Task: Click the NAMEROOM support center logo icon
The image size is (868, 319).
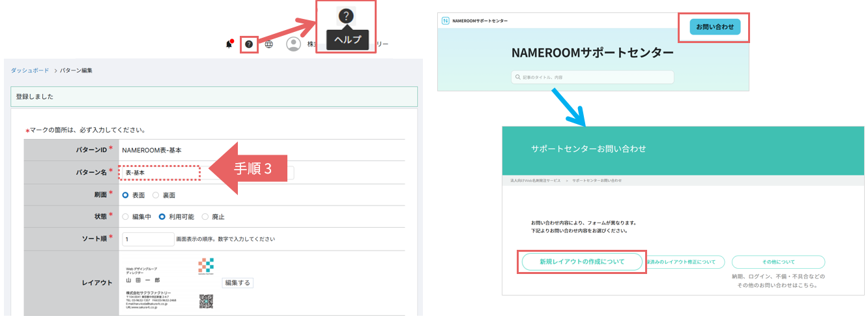Action: tap(446, 21)
